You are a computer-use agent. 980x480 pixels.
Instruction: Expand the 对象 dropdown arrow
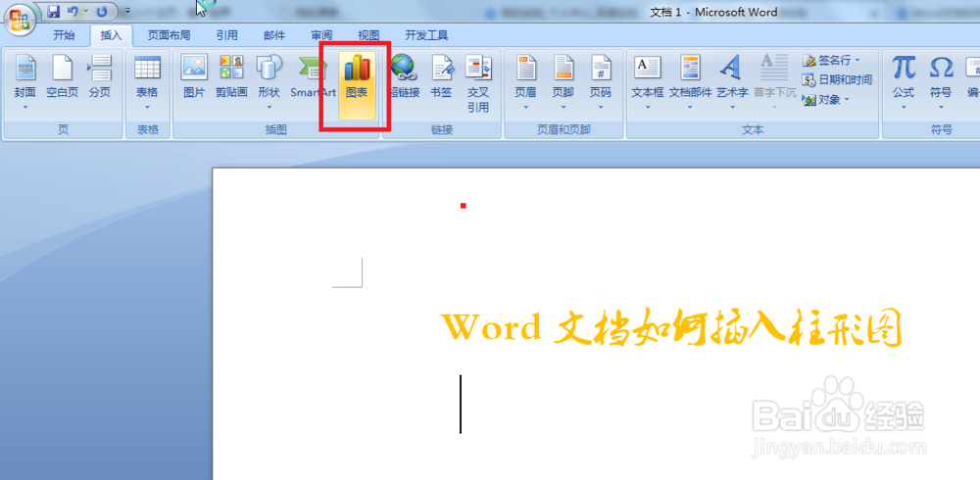click(847, 99)
